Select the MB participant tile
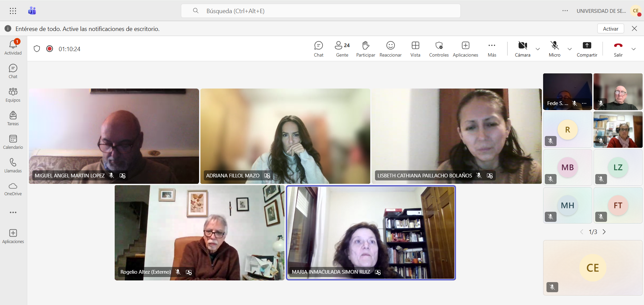 pos(568,167)
